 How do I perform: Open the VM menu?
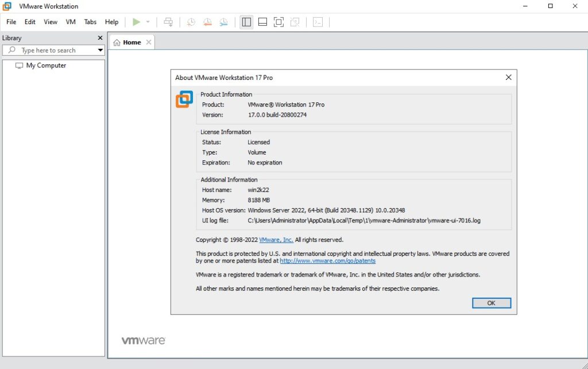71,22
